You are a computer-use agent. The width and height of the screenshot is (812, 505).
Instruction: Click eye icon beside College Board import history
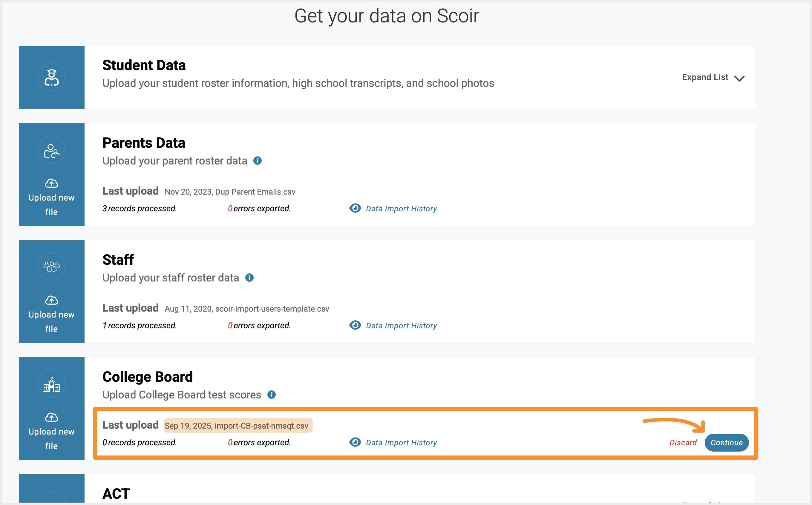point(355,442)
